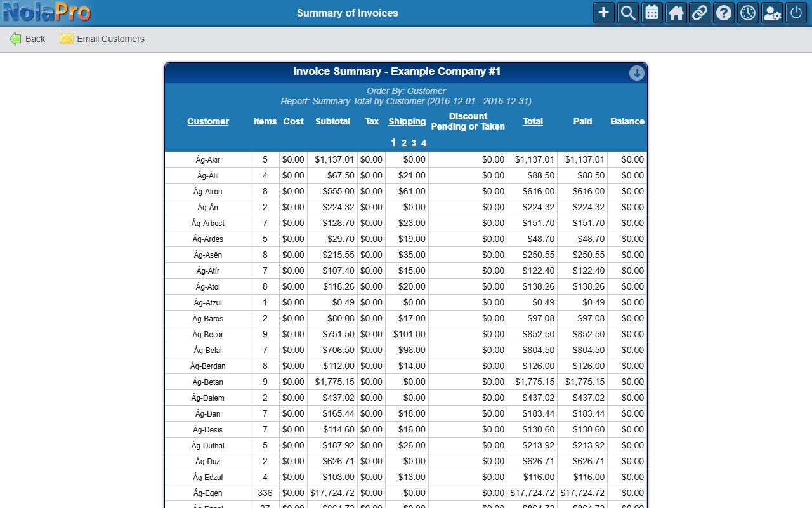Click customer name Ág-Duthal
Screen dimensions: 812x508
pyautogui.click(x=208, y=446)
